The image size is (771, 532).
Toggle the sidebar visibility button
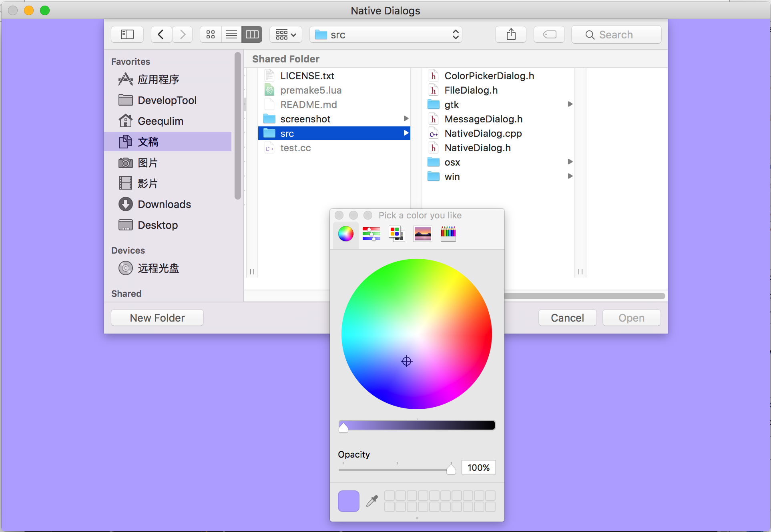(127, 35)
